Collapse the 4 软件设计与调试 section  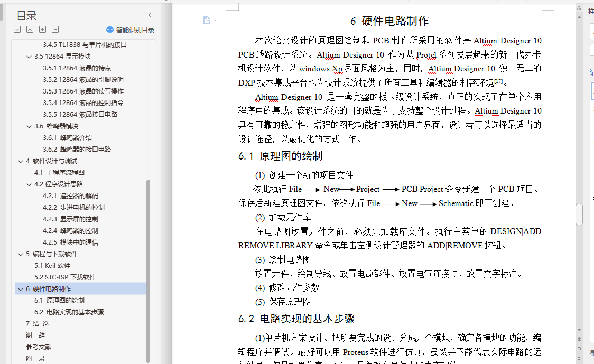click(21, 161)
